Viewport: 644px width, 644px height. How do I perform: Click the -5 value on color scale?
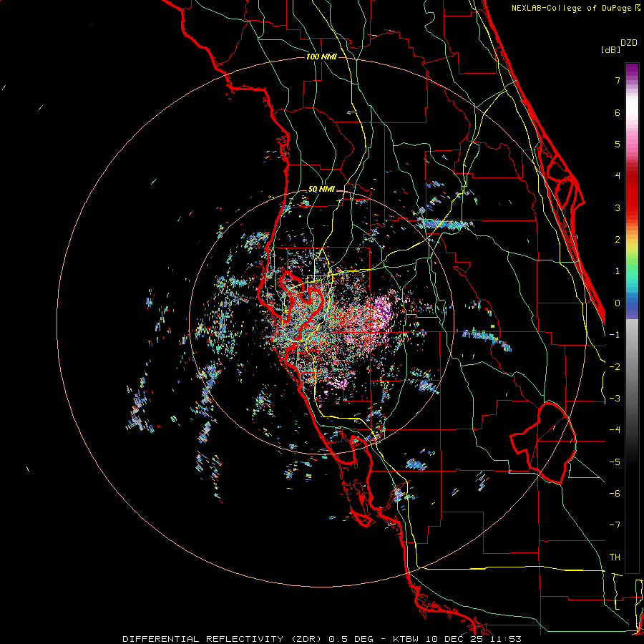[x=615, y=462]
